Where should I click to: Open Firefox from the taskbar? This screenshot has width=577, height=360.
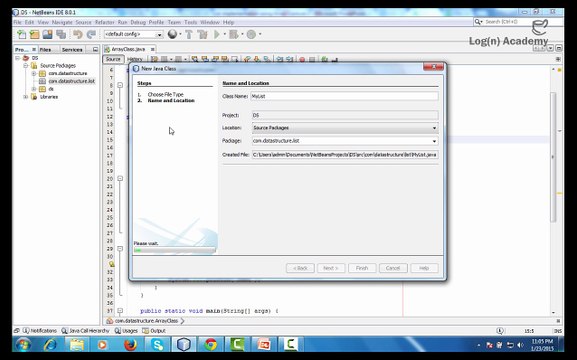coord(130,345)
